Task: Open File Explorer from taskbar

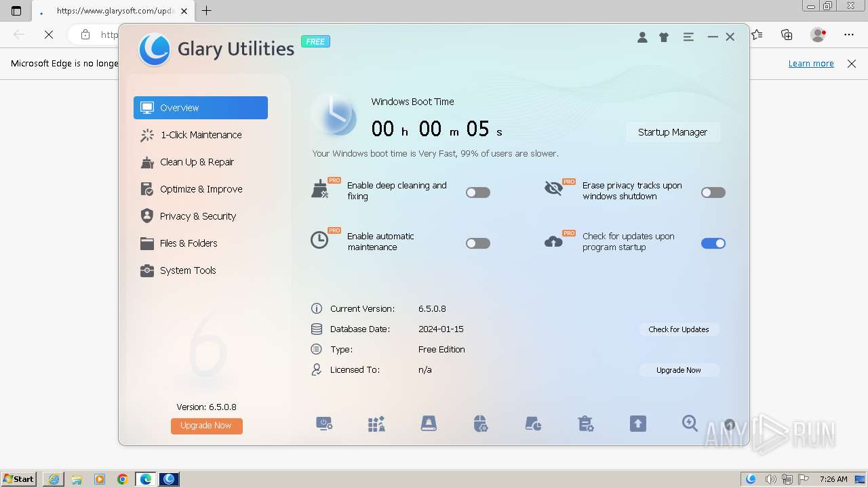Action: click(77, 479)
